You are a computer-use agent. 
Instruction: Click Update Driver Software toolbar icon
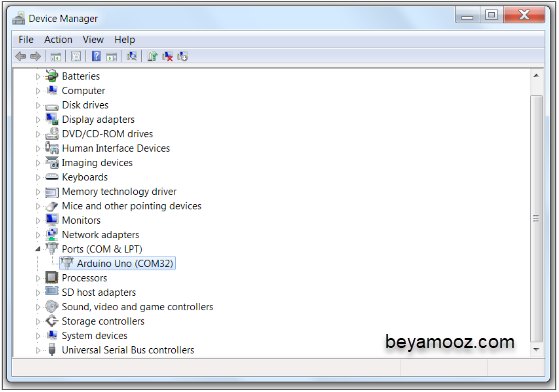point(152,56)
